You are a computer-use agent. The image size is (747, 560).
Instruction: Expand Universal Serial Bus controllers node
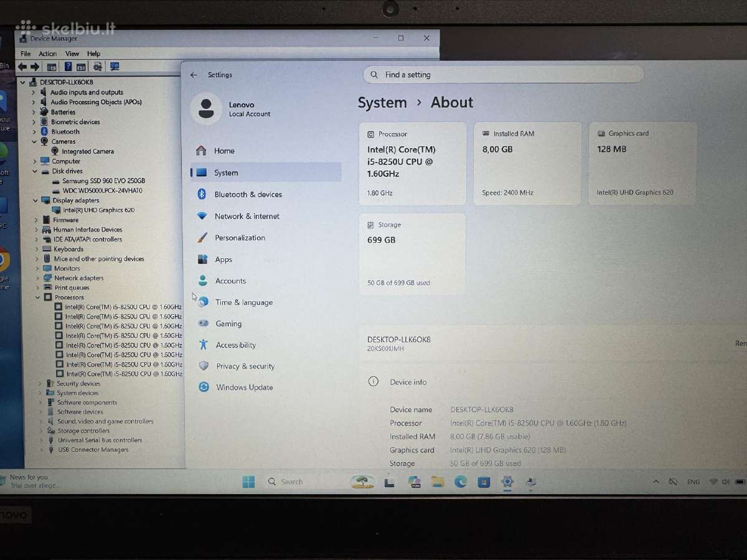click(x=42, y=440)
